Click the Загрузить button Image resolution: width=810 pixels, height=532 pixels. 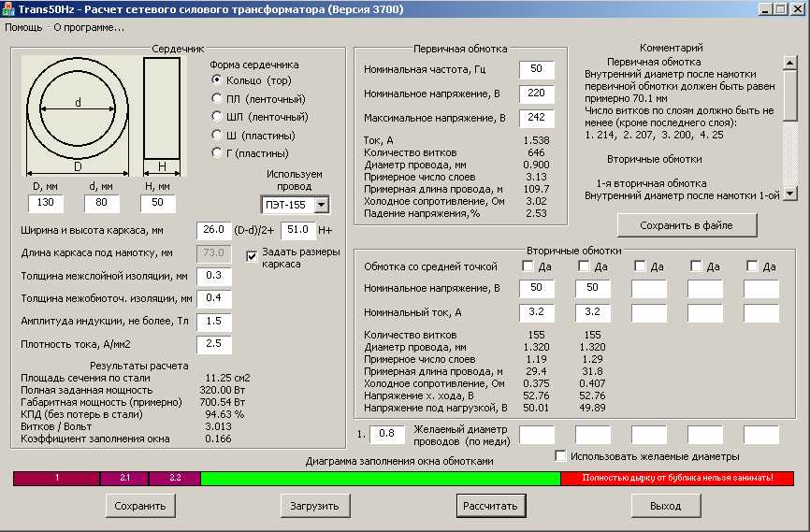315,506
